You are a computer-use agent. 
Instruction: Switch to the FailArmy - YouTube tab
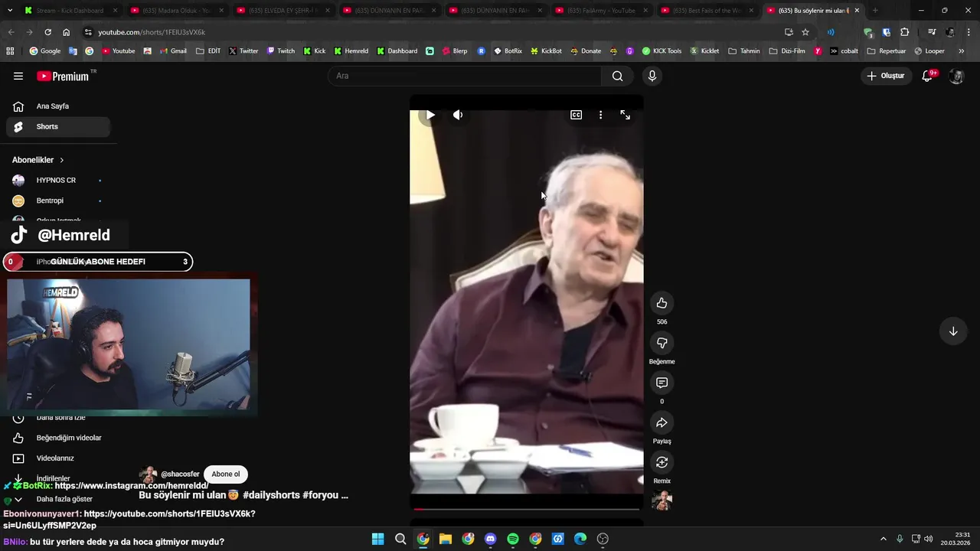600,11
